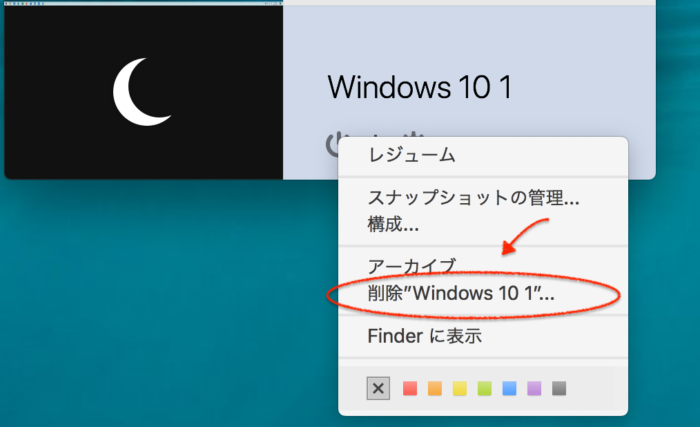The height and width of the screenshot is (427, 700).
Task: Apply the red color tag
Action: (x=410, y=388)
